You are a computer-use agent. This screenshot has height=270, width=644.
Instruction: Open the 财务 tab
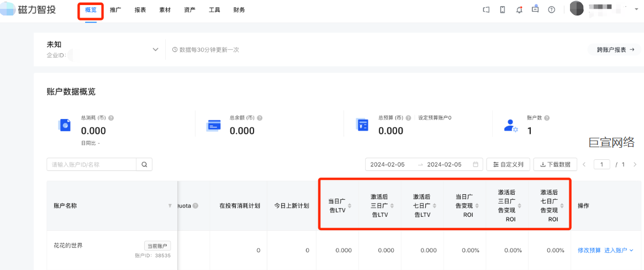239,10
